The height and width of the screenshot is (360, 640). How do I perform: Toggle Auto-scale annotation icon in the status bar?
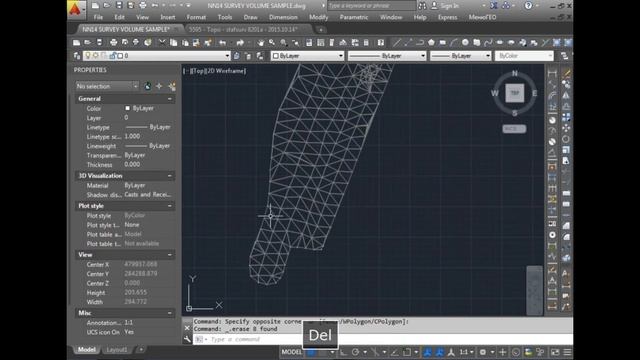pyautogui.click(x=440, y=352)
